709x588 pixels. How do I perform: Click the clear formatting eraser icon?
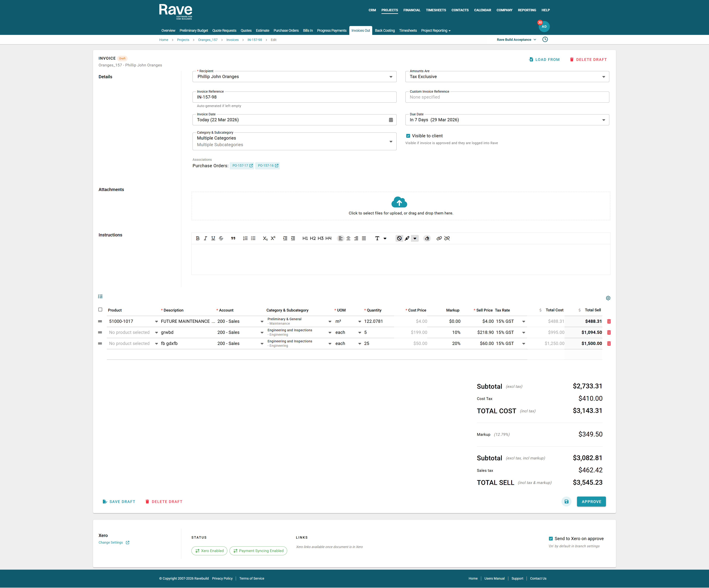(427, 238)
